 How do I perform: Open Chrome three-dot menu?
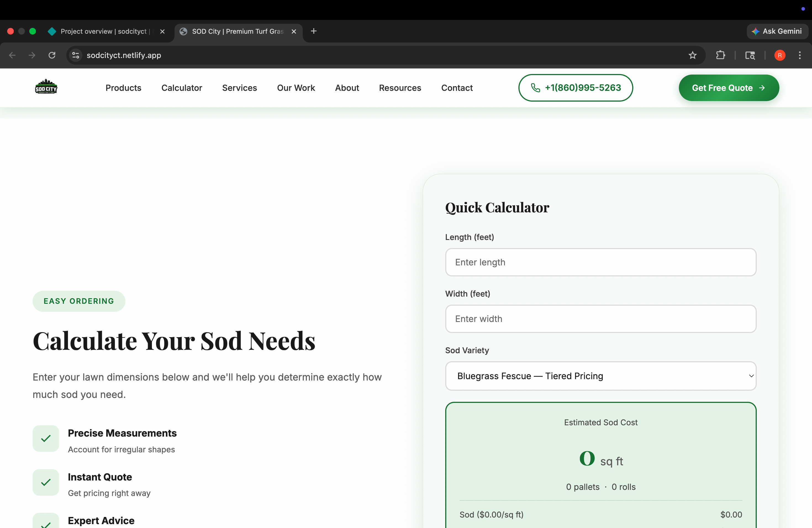800,55
